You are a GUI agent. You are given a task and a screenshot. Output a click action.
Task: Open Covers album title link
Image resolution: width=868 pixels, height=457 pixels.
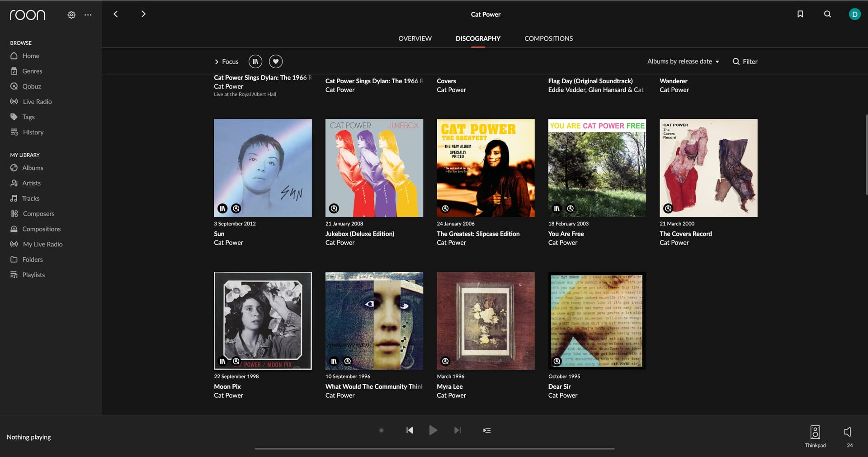click(446, 81)
